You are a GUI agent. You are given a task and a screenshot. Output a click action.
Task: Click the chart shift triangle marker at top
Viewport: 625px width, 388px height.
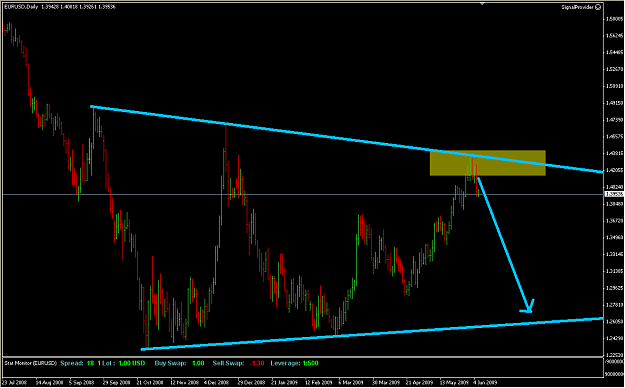[x=483, y=4]
